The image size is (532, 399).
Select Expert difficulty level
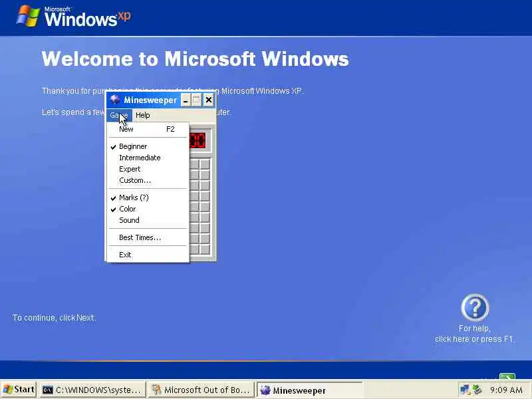[x=148, y=169]
